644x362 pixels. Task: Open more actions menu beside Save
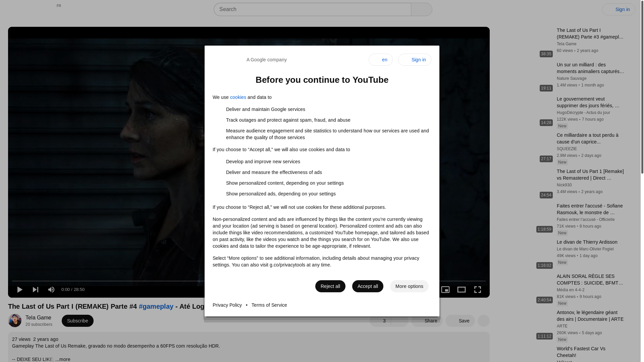484,321
